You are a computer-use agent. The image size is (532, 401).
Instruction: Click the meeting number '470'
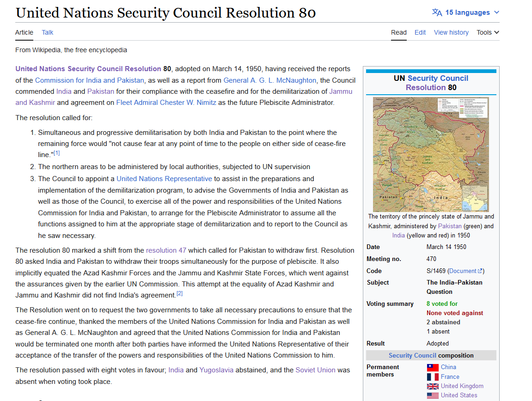click(431, 259)
